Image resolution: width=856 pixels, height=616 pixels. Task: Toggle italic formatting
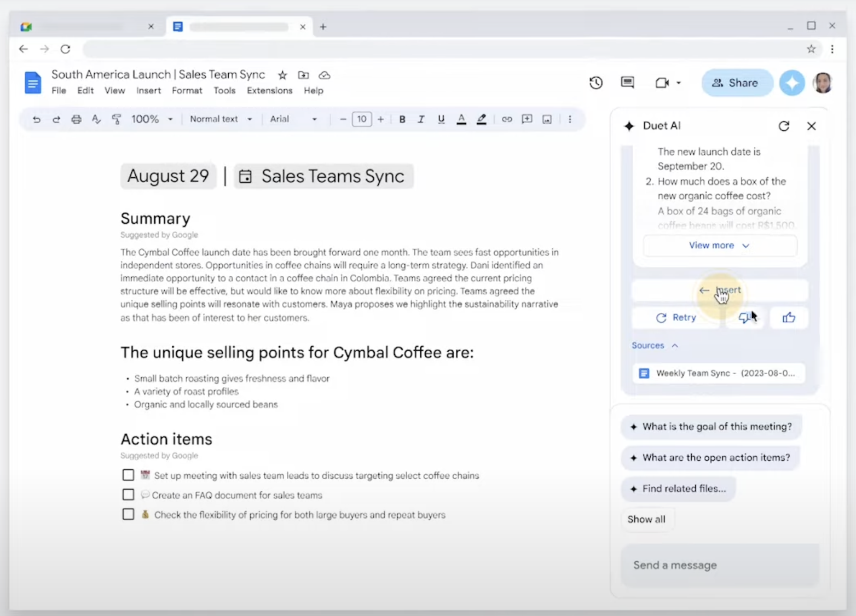pos(421,119)
